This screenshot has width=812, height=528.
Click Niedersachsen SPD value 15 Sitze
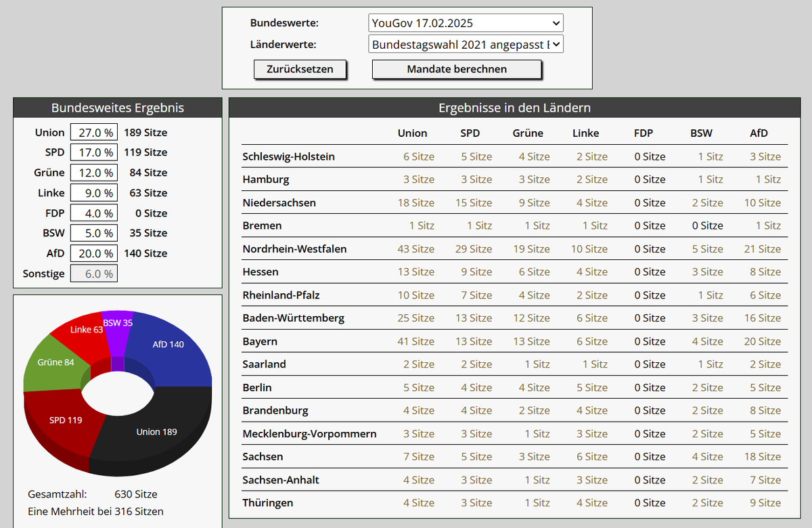[474, 202]
